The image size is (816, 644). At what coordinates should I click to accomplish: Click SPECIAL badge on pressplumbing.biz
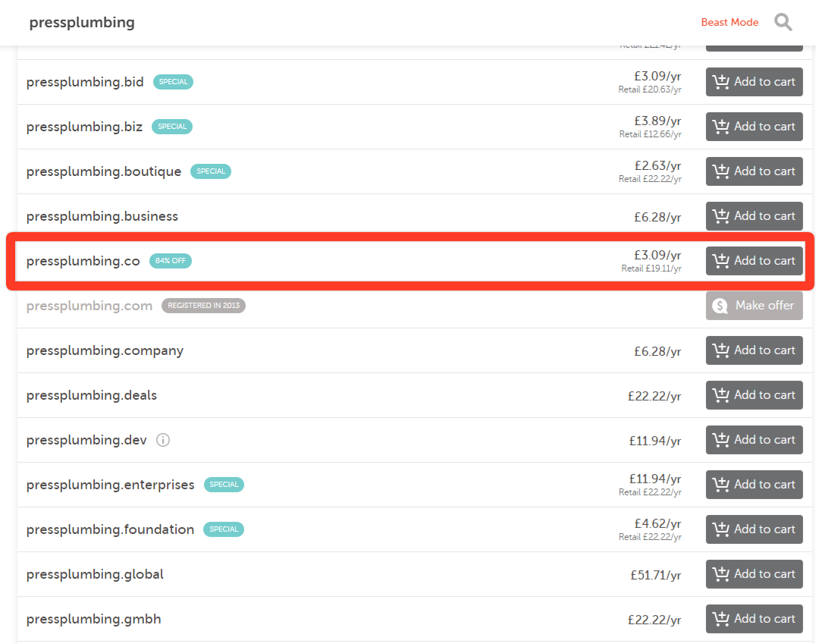[171, 127]
